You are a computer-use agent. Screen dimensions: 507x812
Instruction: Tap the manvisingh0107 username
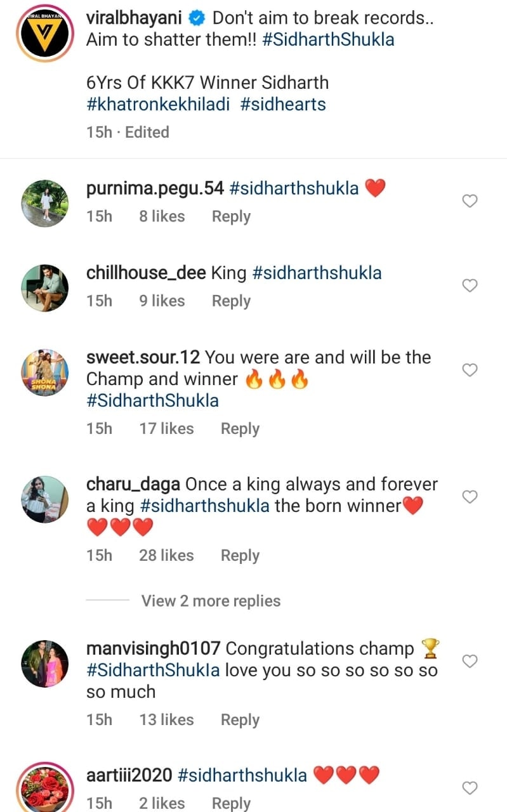click(x=153, y=648)
